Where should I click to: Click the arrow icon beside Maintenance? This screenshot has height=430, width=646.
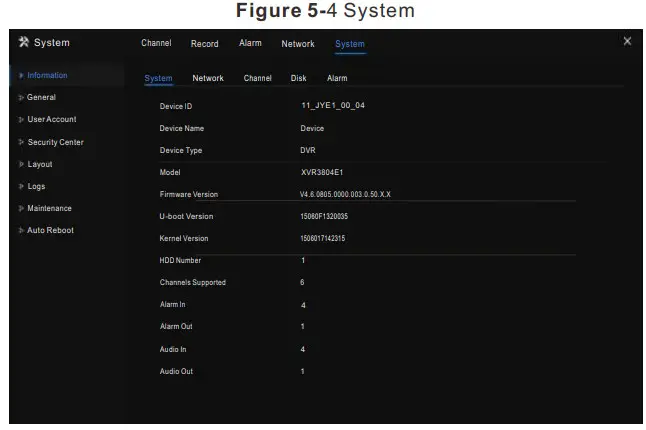(21, 208)
